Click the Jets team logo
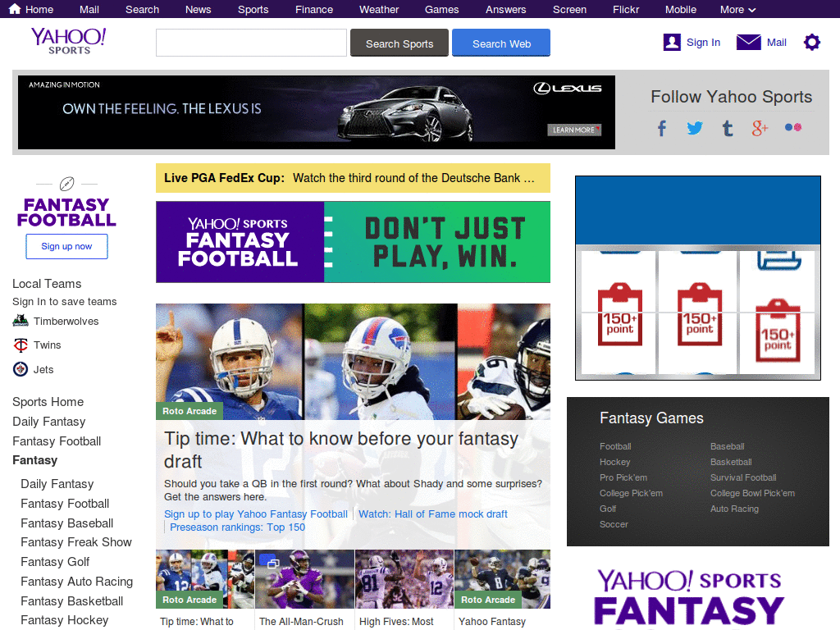This screenshot has height=630, width=840. (x=21, y=369)
